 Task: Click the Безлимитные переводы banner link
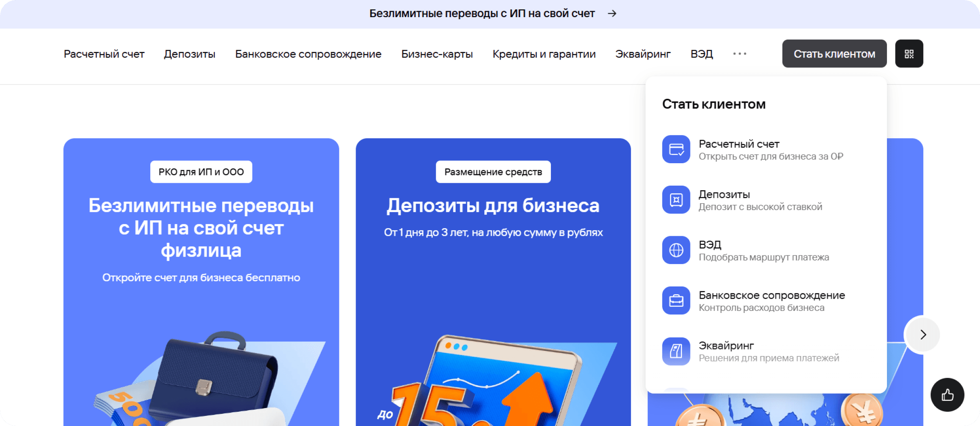(482, 13)
